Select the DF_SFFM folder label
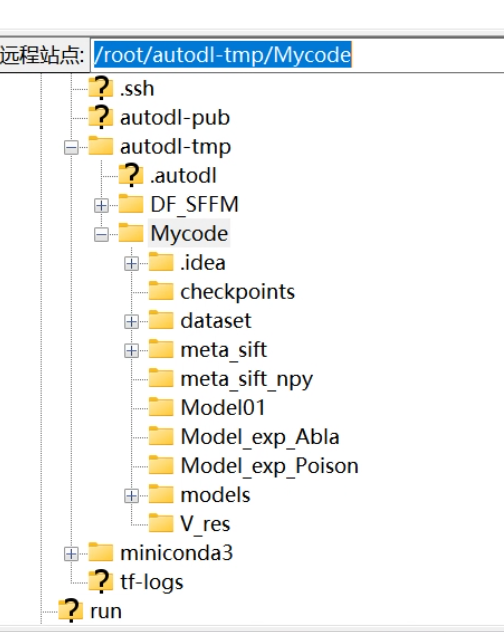504x632 pixels. click(x=194, y=205)
